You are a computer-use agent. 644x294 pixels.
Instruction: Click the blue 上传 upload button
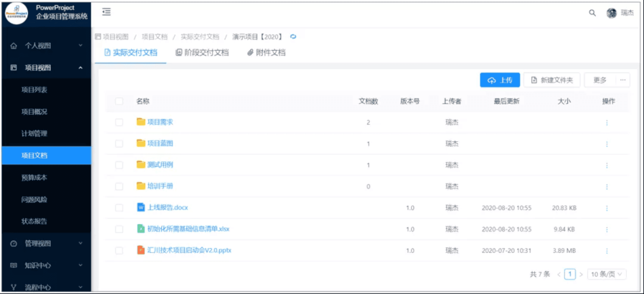click(500, 80)
